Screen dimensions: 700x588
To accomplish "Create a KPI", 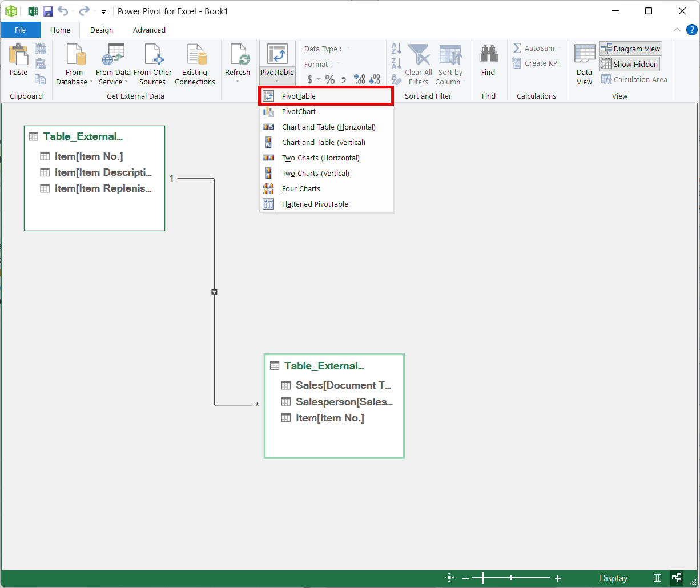I will 536,63.
